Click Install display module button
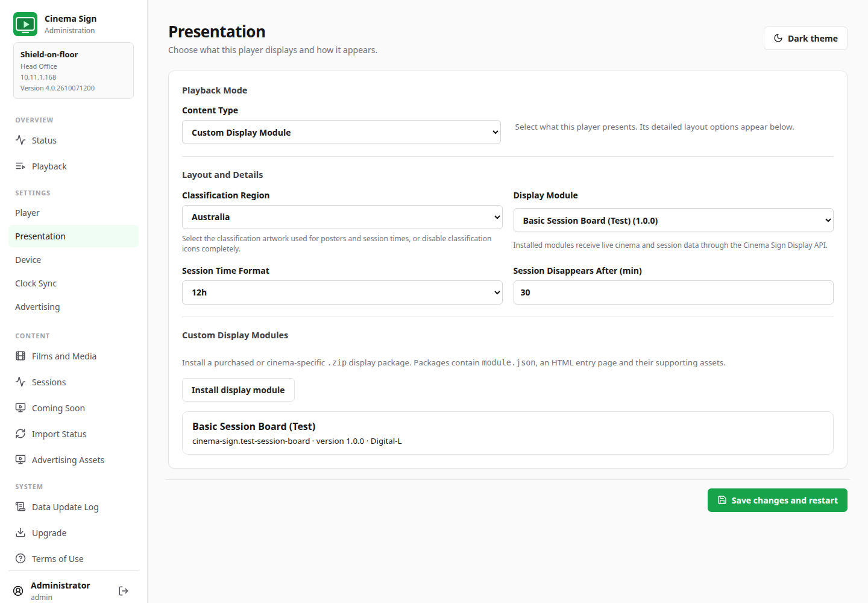 [x=238, y=390]
